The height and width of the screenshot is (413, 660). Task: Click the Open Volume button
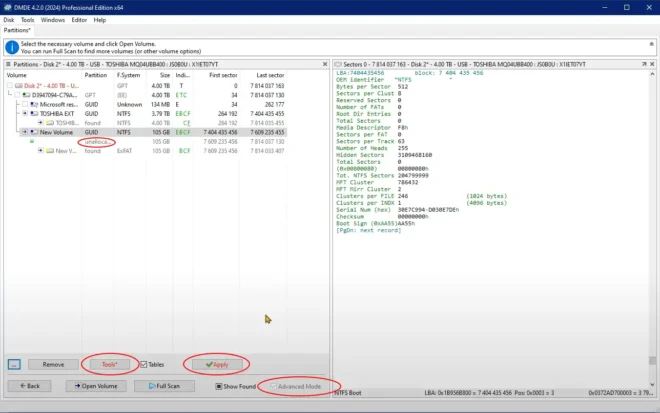coord(96,386)
